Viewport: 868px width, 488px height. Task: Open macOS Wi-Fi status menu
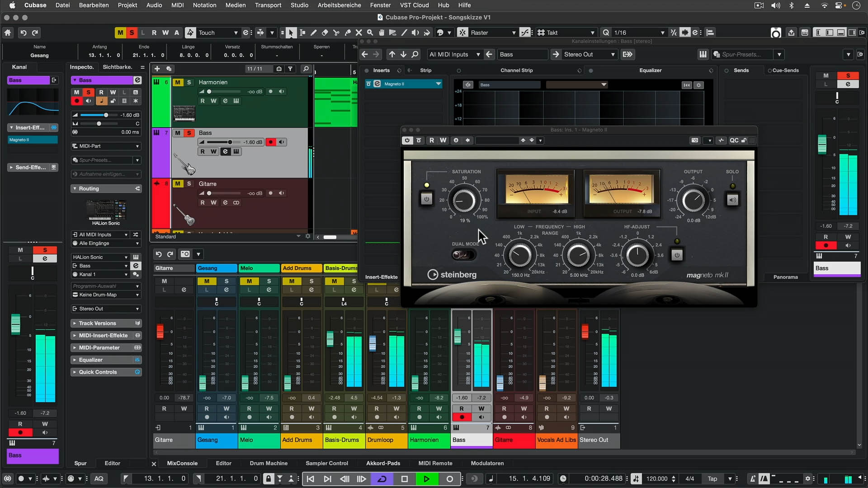825,5
